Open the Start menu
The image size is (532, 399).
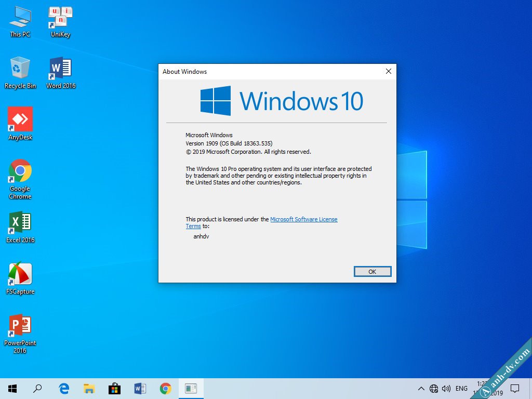point(12,388)
